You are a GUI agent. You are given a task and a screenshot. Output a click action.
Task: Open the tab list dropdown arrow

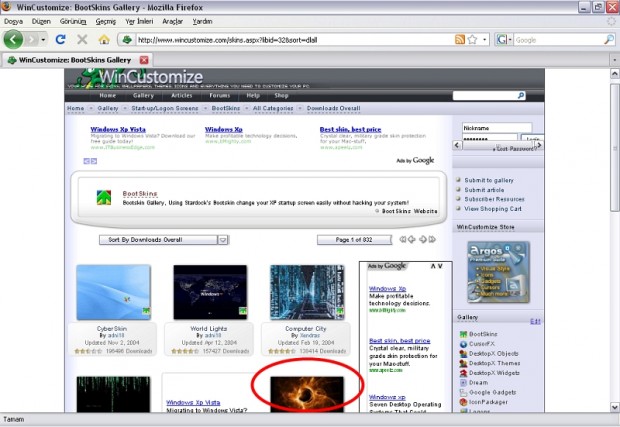614,60
